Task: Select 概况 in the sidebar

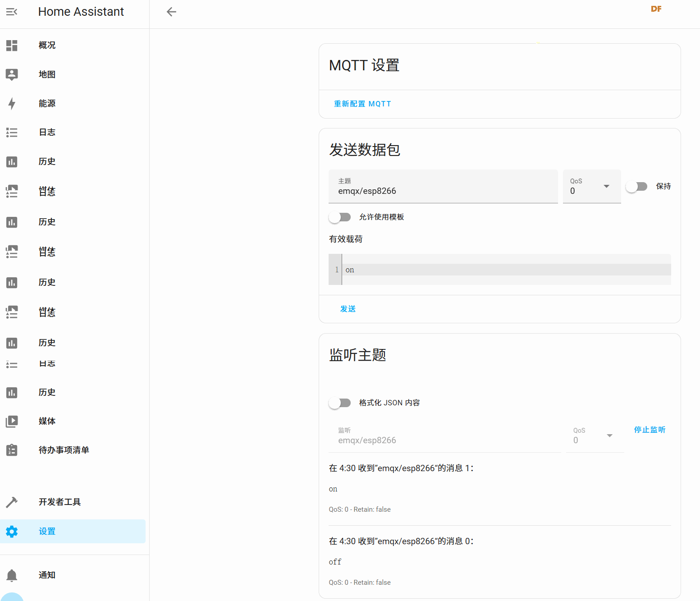Action: point(47,45)
